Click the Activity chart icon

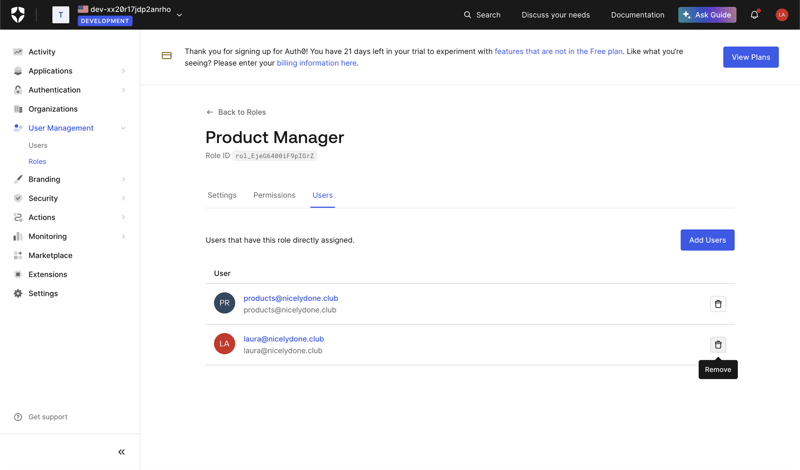point(18,52)
